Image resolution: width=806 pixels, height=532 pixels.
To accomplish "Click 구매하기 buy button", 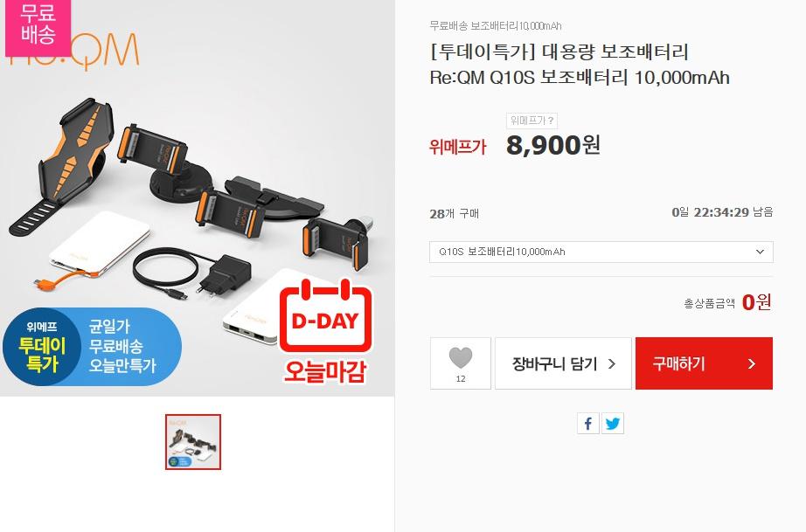I will click(x=704, y=363).
